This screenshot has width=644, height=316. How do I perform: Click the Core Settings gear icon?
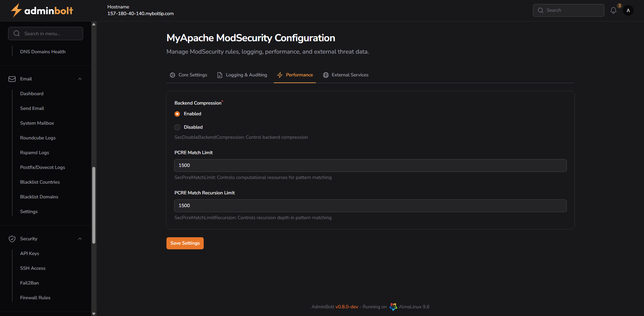tap(172, 75)
